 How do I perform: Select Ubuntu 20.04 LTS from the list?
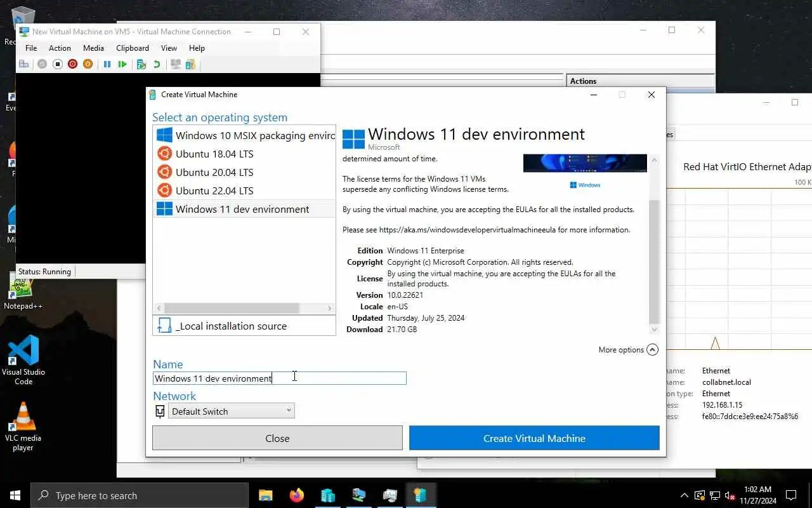pyautogui.click(x=244, y=172)
